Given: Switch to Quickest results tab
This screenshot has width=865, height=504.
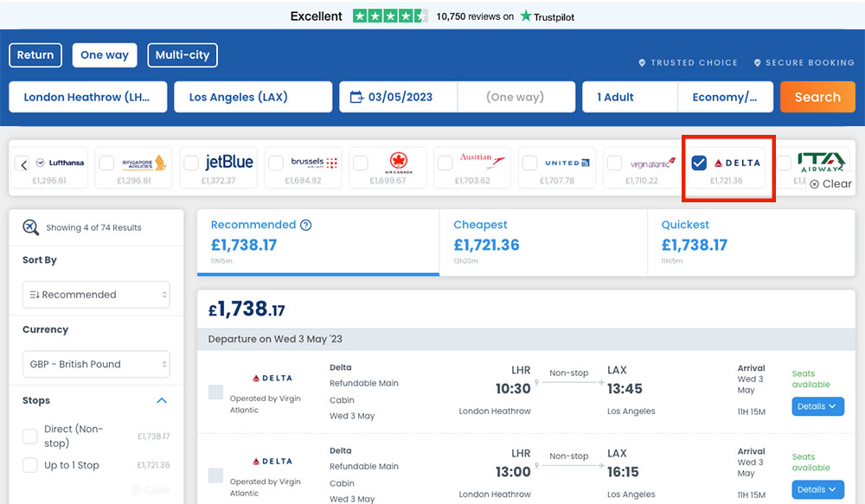Looking at the screenshot, I should click(x=752, y=242).
